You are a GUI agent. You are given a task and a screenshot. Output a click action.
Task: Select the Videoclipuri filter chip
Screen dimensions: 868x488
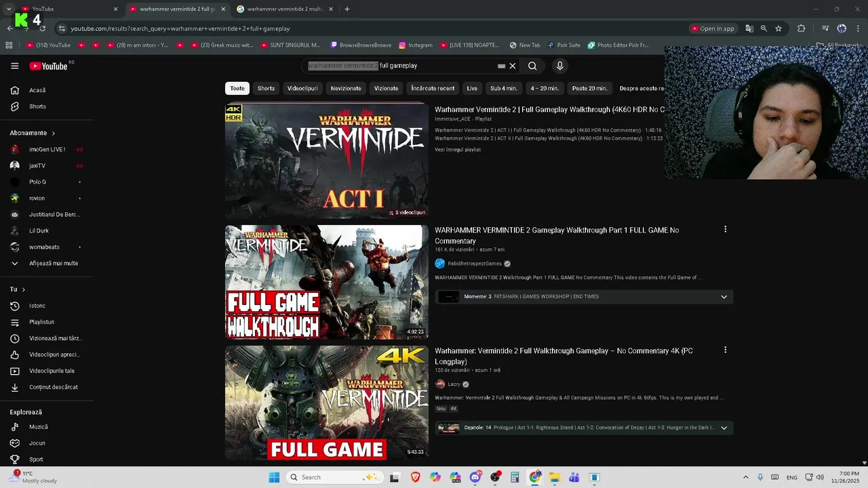coord(302,88)
